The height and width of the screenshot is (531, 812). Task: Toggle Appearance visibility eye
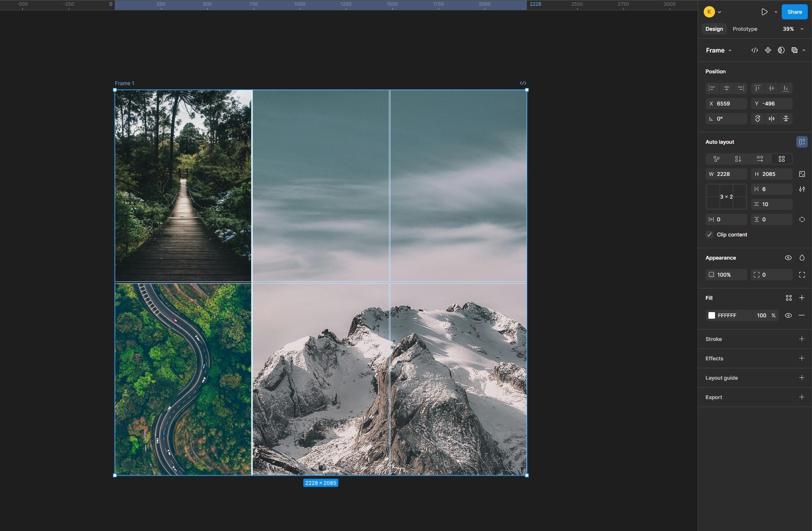pos(788,258)
